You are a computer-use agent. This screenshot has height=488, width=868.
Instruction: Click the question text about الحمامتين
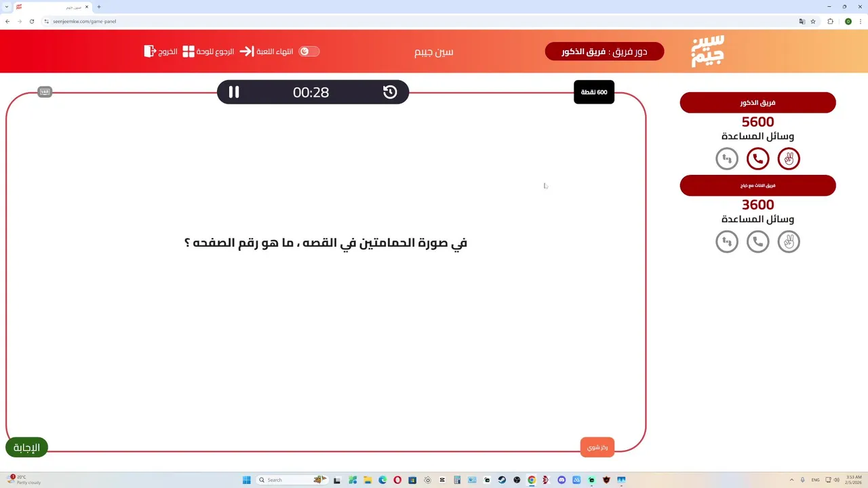tap(325, 243)
